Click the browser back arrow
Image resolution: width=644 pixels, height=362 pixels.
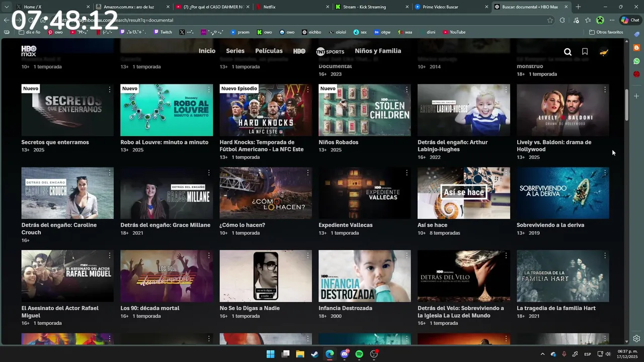(x=7, y=20)
